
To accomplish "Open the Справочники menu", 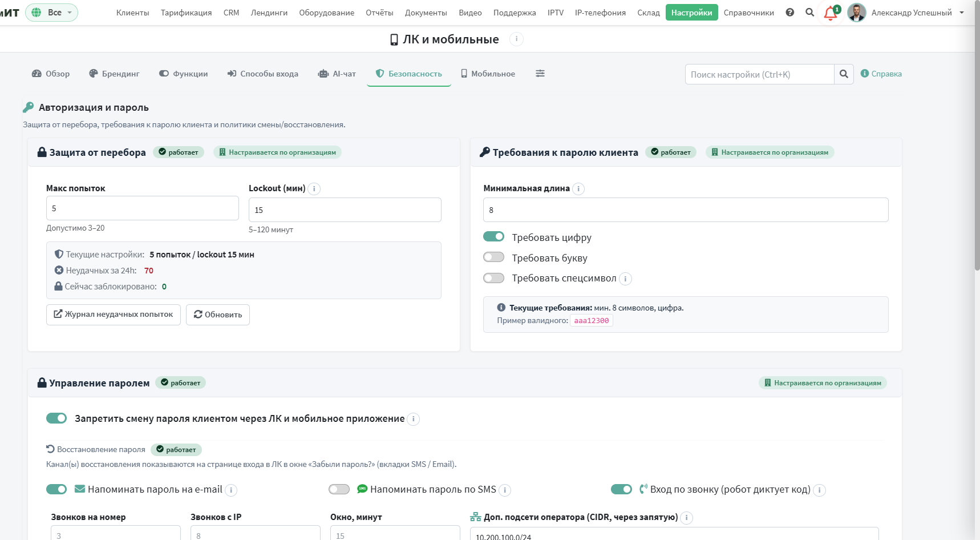I will coord(749,13).
